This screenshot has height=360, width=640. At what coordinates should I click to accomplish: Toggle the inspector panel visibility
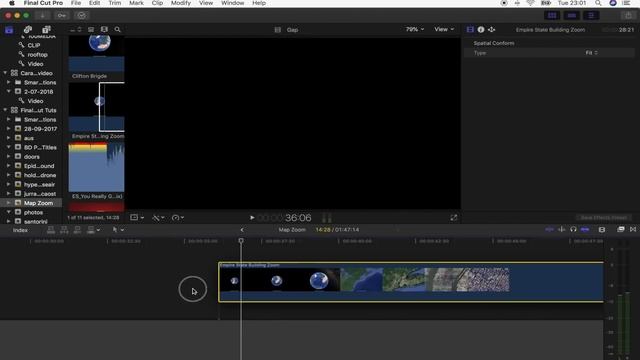tap(591, 16)
